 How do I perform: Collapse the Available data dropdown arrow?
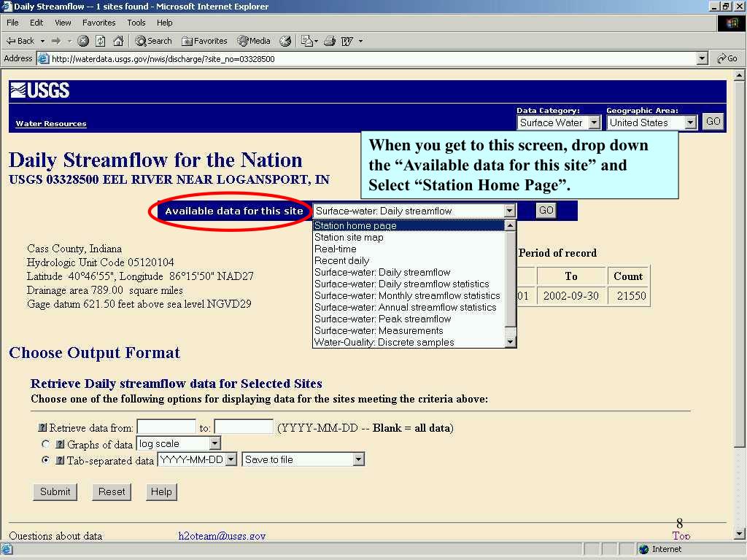coord(509,211)
